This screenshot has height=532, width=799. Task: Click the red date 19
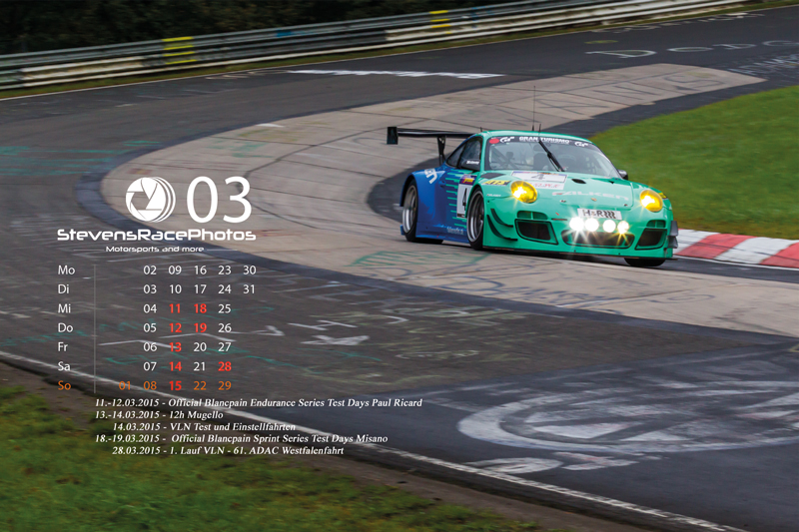click(200, 327)
